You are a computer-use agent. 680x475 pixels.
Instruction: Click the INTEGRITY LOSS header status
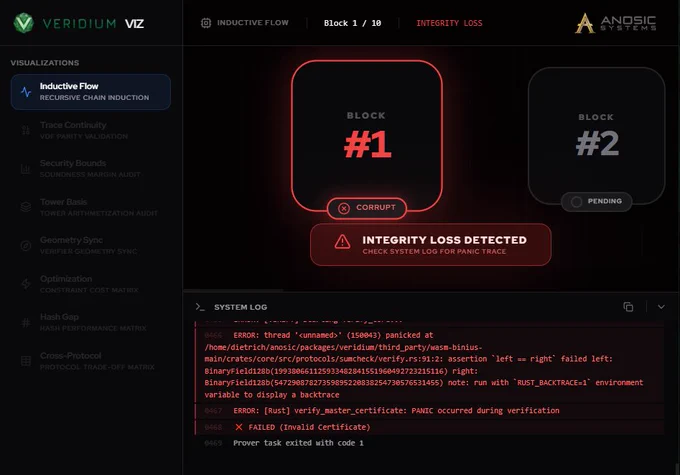[x=449, y=23]
